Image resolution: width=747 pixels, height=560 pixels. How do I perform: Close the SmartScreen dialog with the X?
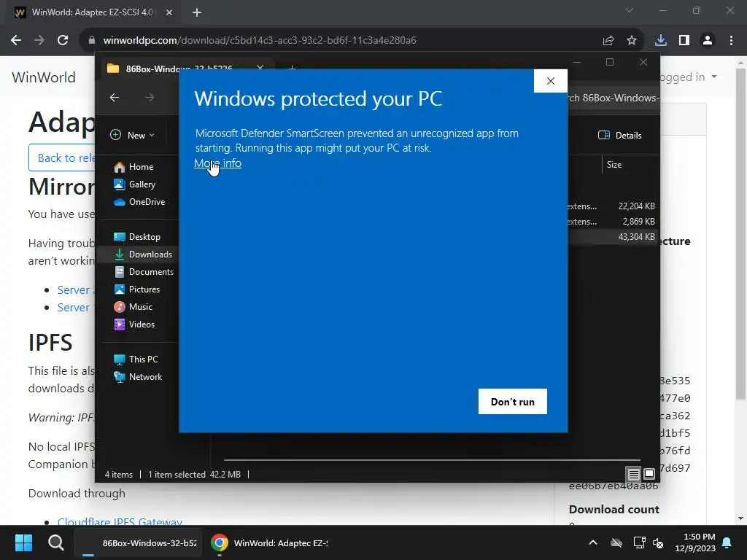click(551, 81)
